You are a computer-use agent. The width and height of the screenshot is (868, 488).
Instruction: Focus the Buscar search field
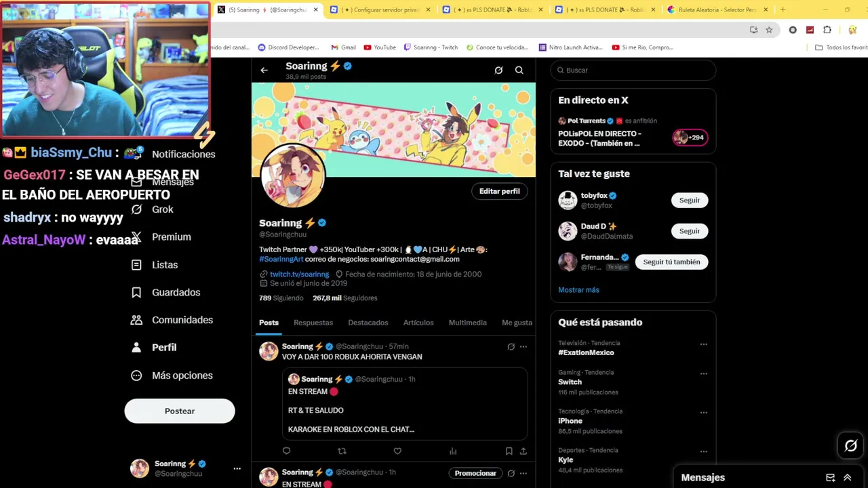click(x=633, y=70)
